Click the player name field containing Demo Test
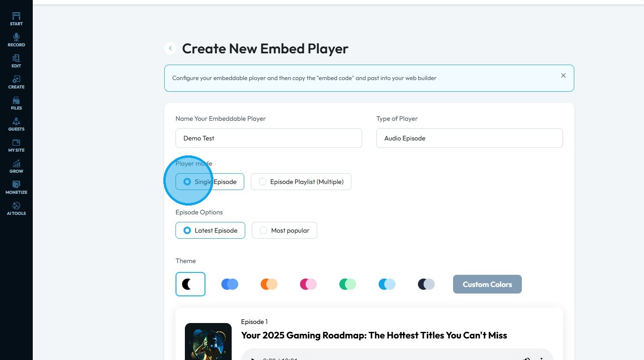The image size is (644, 360). coord(269,138)
